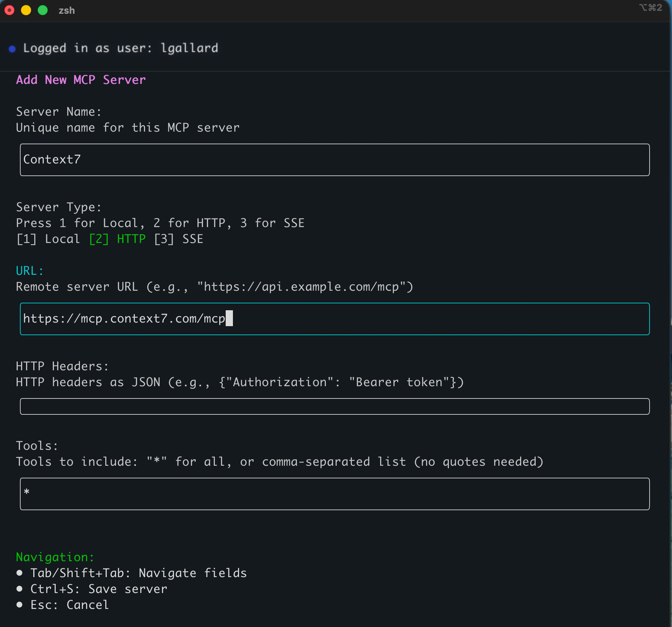Click the blue login status dot

[12, 49]
